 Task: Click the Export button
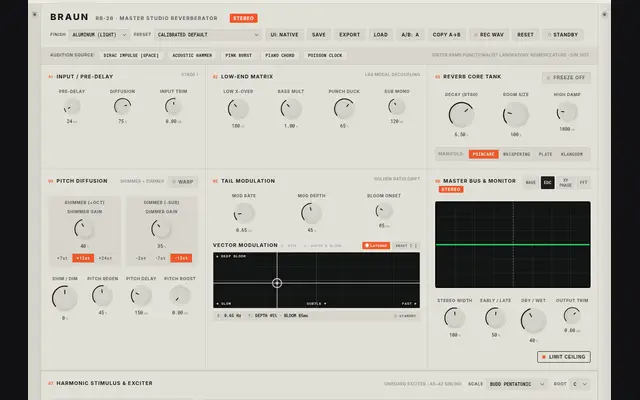click(x=350, y=35)
